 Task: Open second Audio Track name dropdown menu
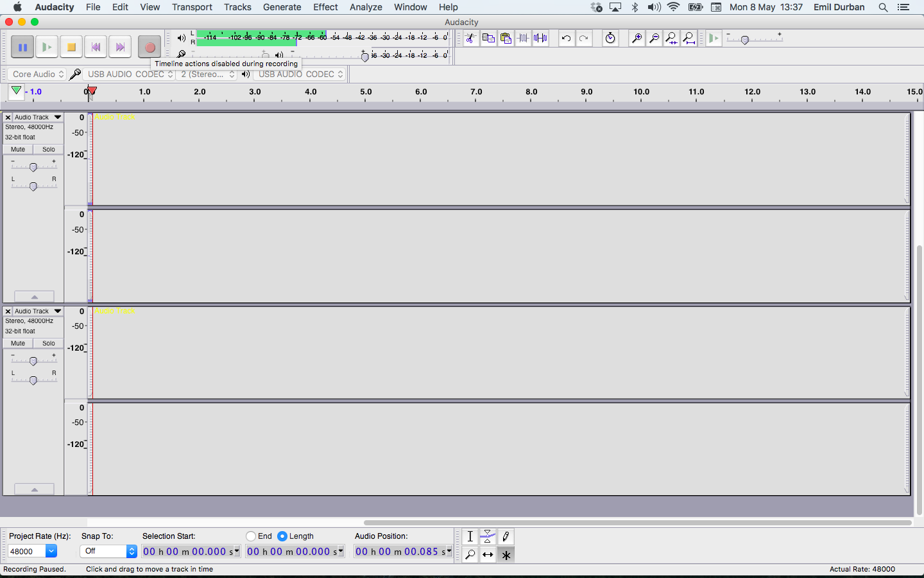coord(38,311)
